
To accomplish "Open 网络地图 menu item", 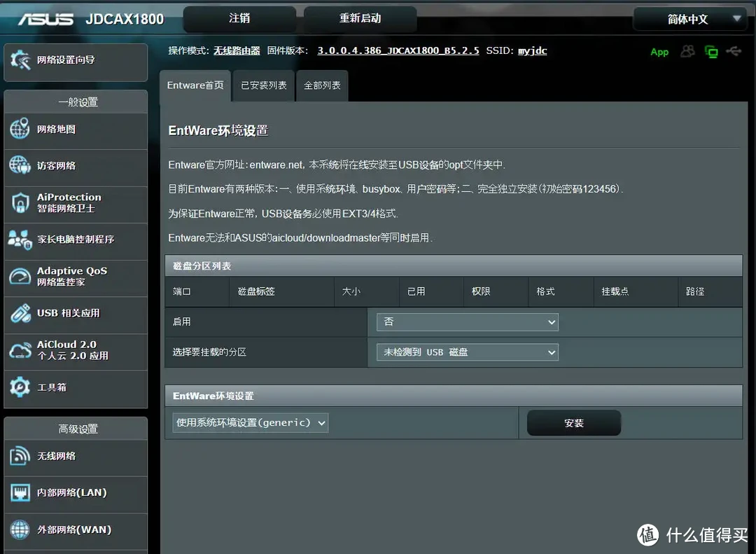I will click(76, 130).
